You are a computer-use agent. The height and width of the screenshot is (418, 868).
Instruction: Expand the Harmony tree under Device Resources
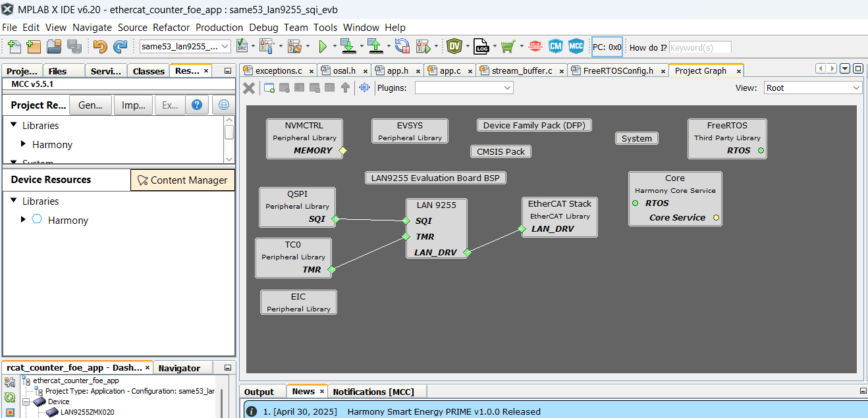pyautogui.click(x=24, y=220)
